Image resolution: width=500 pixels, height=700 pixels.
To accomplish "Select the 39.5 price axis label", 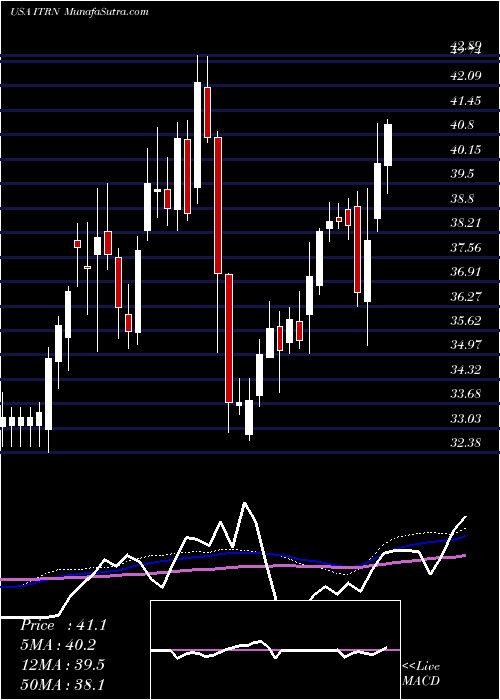I will point(463,174).
